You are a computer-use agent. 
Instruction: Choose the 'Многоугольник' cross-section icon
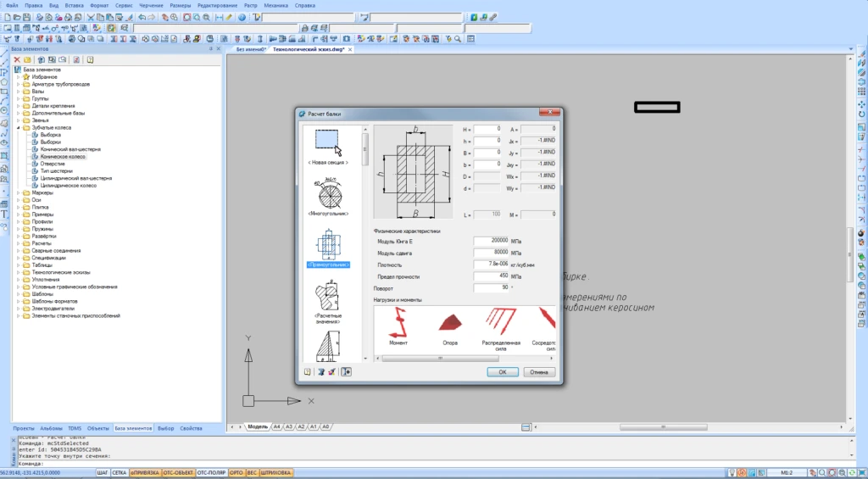point(330,195)
